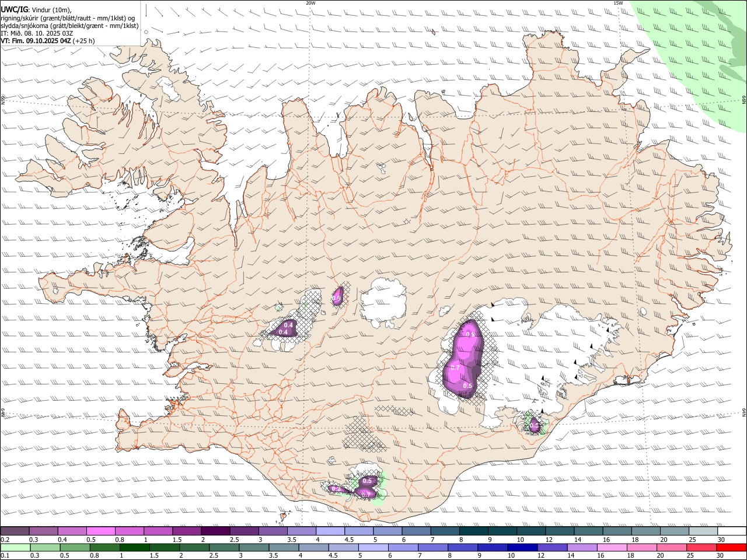Click the '30' label in lower legend scale

(720, 556)
